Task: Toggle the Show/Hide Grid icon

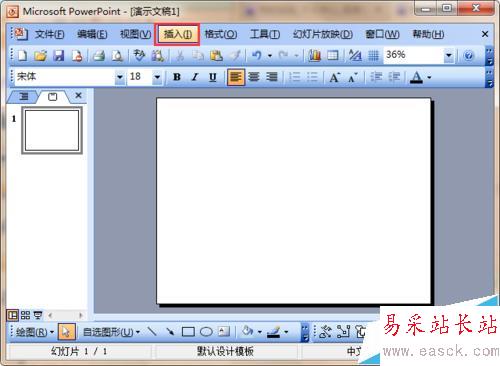Action: (x=373, y=56)
